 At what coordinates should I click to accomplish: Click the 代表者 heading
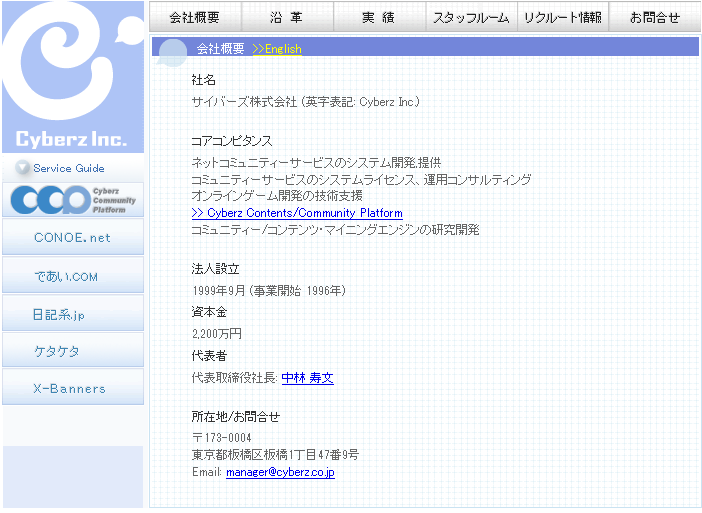pos(209,356)
